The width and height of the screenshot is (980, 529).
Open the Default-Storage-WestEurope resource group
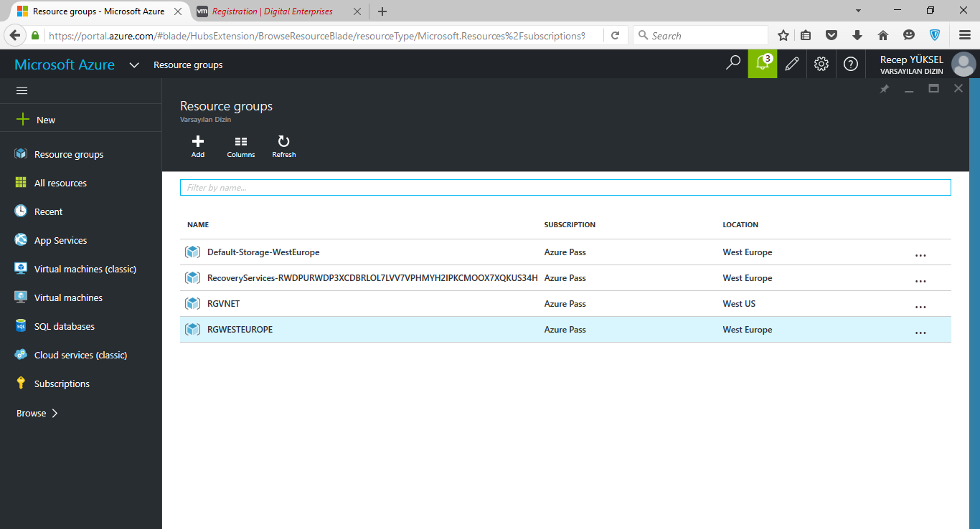(x=263, y=252)
